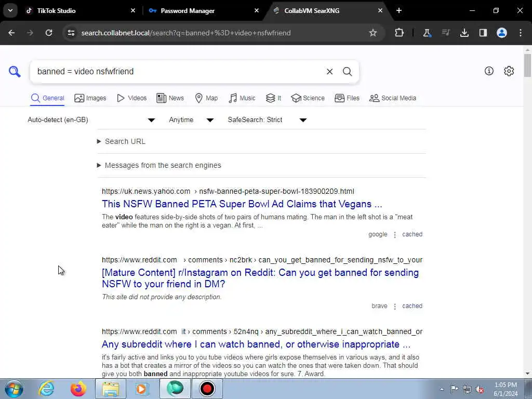Open Windows Media Player from taskbar
Viewport: 532px width, 399px height.
(x=142, y=389)
